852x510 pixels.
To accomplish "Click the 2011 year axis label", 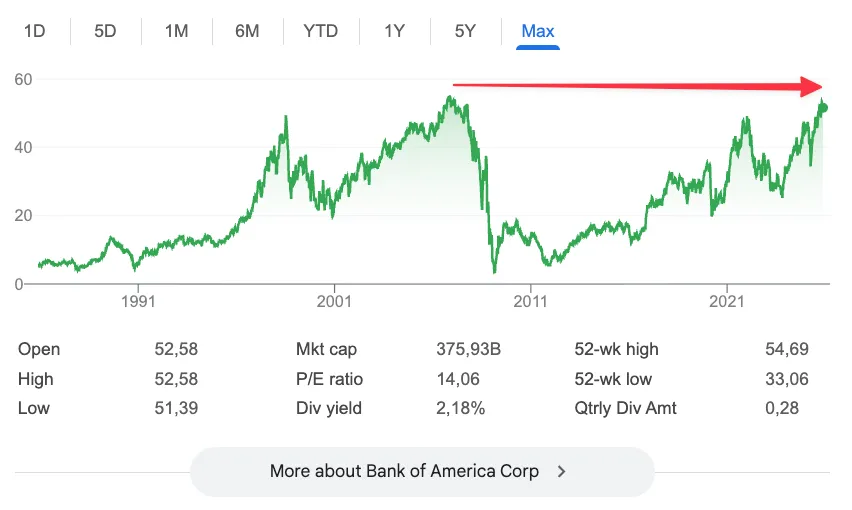I will (530, 300).
